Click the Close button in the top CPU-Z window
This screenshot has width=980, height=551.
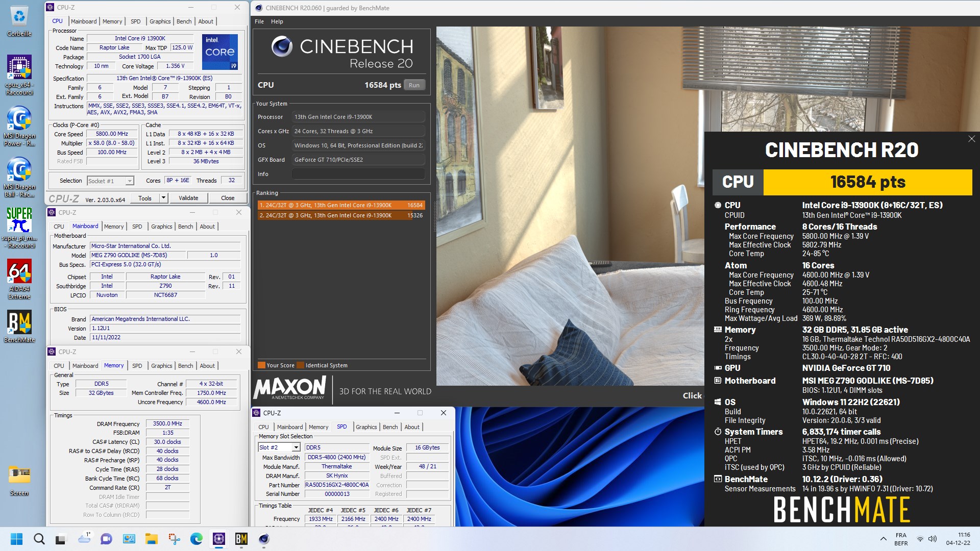pyautogui.click(x=228, y=198)
